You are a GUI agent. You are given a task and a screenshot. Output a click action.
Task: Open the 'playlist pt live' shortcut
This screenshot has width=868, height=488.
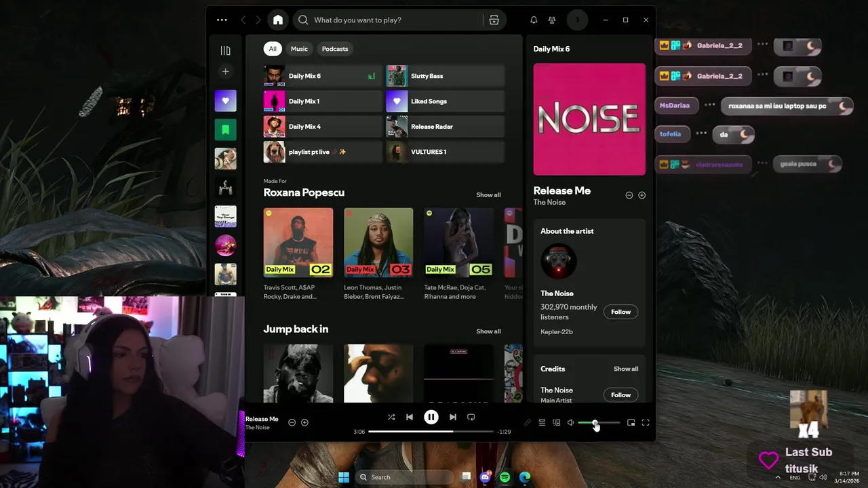(x=323, y=152)
